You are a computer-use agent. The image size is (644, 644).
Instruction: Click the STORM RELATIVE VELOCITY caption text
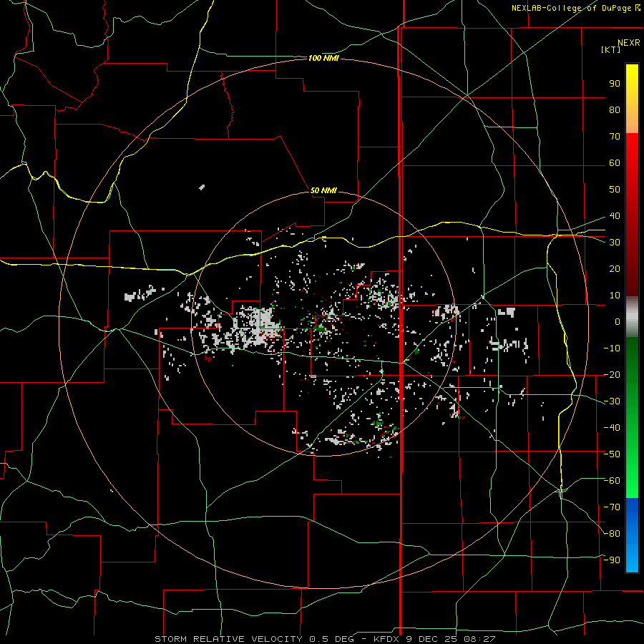(228, 639)
